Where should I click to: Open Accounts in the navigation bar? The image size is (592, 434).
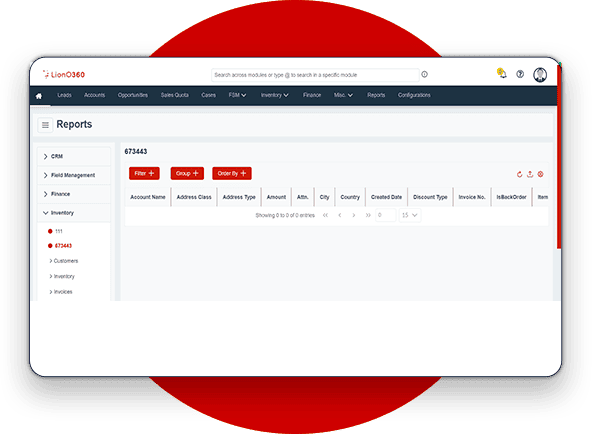94,95
